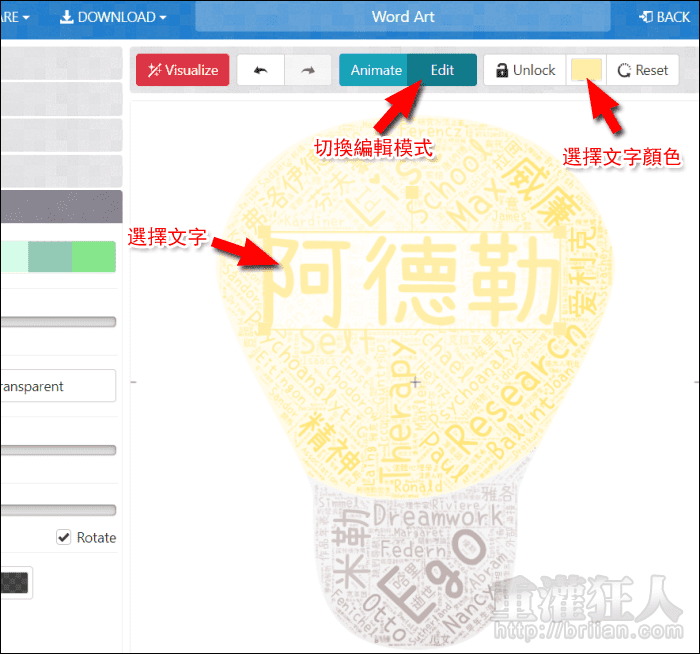Reset the word art layout

643,70
